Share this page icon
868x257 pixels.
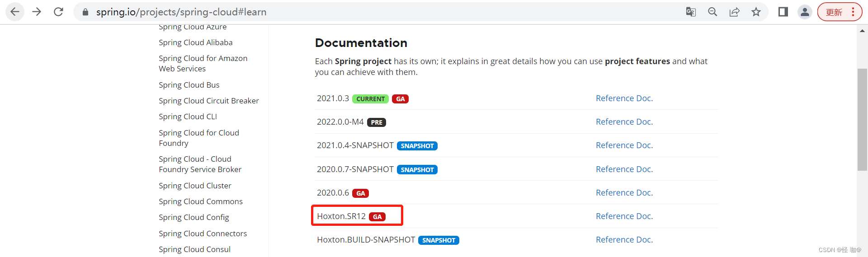coord(734,12)
